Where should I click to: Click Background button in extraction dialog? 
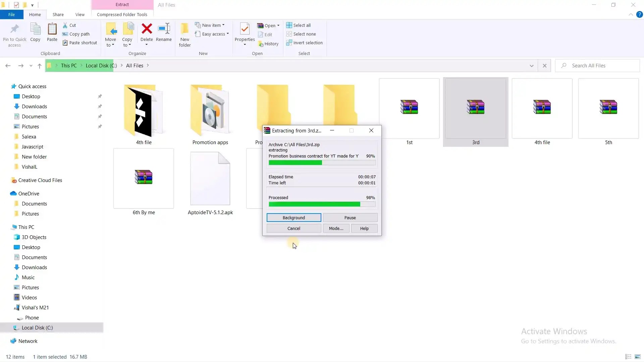pyautogui.click(x=294, y=218)
